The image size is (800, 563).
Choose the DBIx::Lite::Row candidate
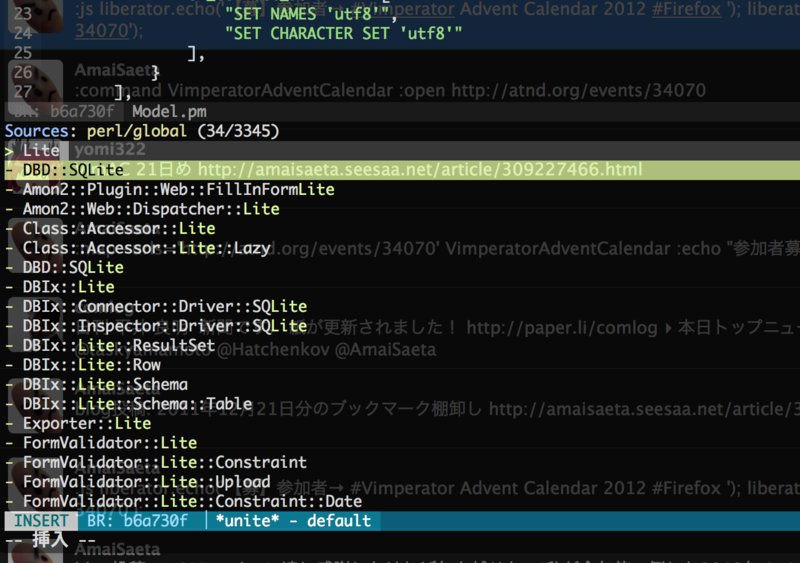pos(92,365)
